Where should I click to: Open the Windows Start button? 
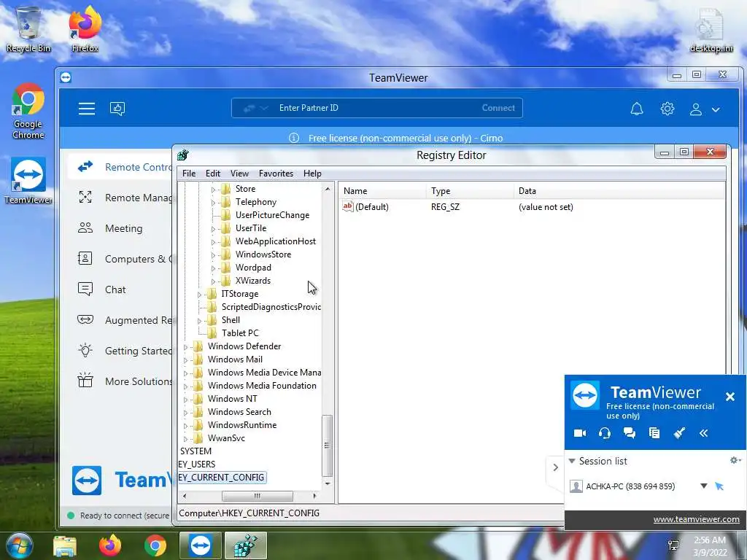pos(19,545)
